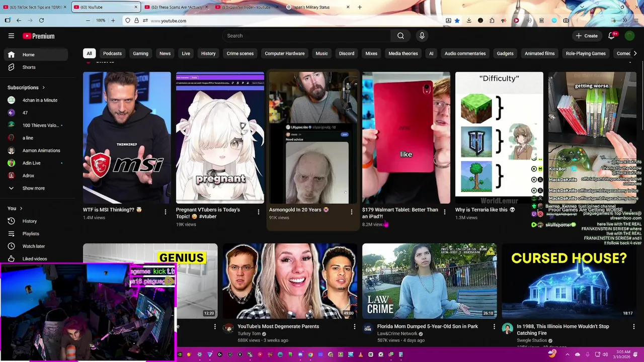Select the Crime scenes filter chip
Image resolution: width=644 pixels, height=362 pixels.
pos(240,53)
